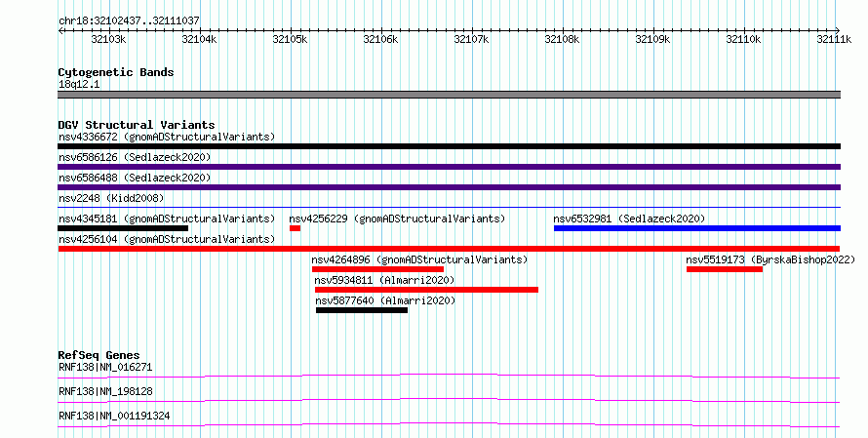Click the chr18:32102437..32111037 coordinates text
This screenshot has height=438, width=868.
click(x=129, y=21)
